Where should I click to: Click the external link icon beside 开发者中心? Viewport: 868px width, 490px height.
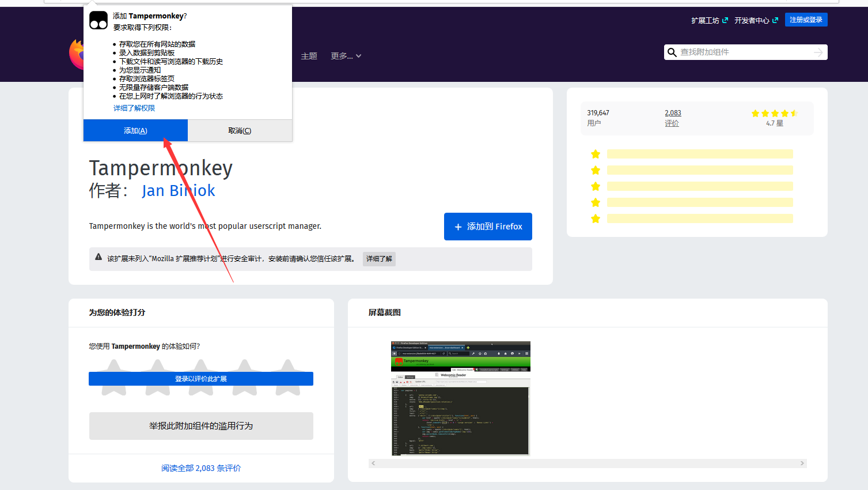[x=775, y=20]
